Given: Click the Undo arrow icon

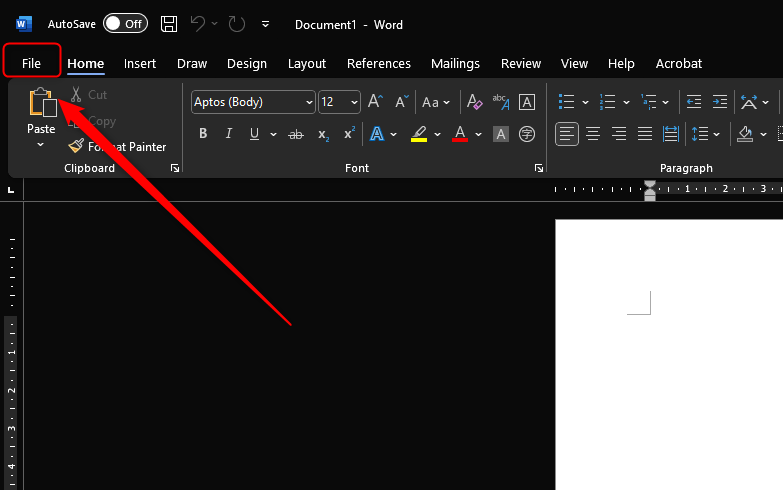Looking at the screenshot, I should [198, 24].
